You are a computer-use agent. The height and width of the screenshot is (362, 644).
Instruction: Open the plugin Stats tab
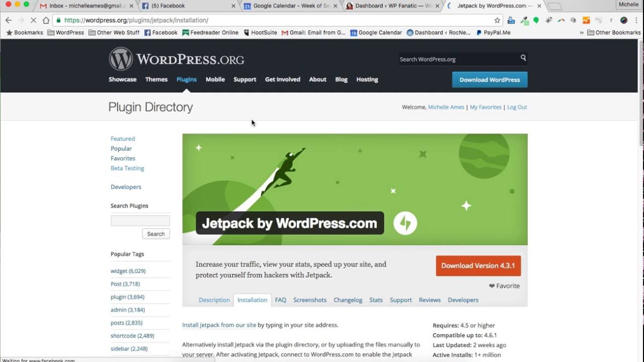click(x=376, y=300)
